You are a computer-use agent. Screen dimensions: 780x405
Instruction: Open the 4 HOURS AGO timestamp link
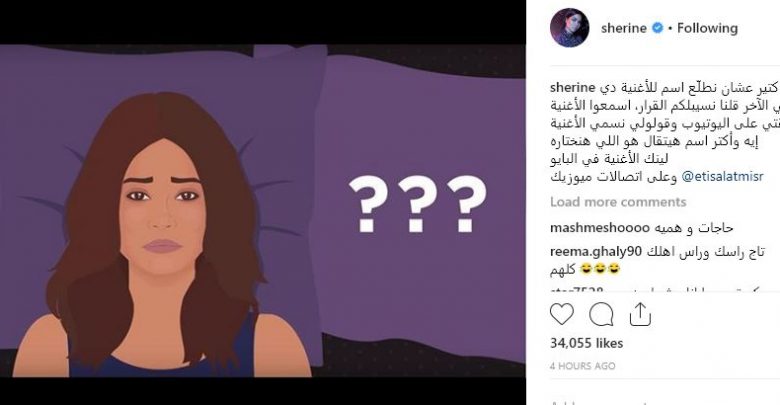[583, 366]
